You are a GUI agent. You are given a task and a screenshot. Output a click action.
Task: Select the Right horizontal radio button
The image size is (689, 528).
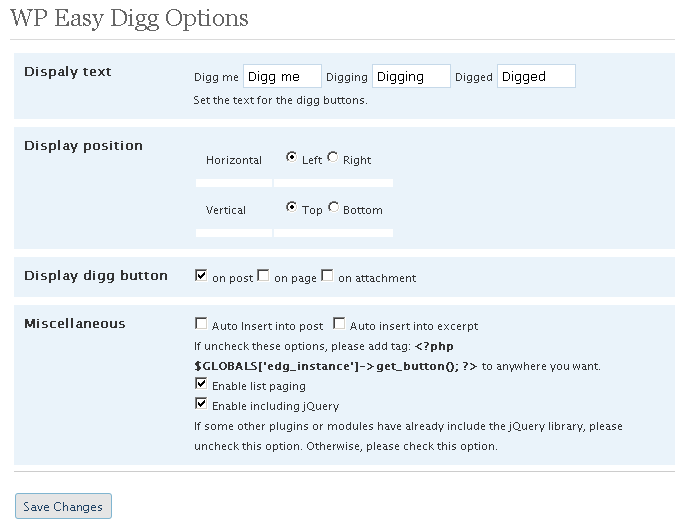click(x=333, y=157)
